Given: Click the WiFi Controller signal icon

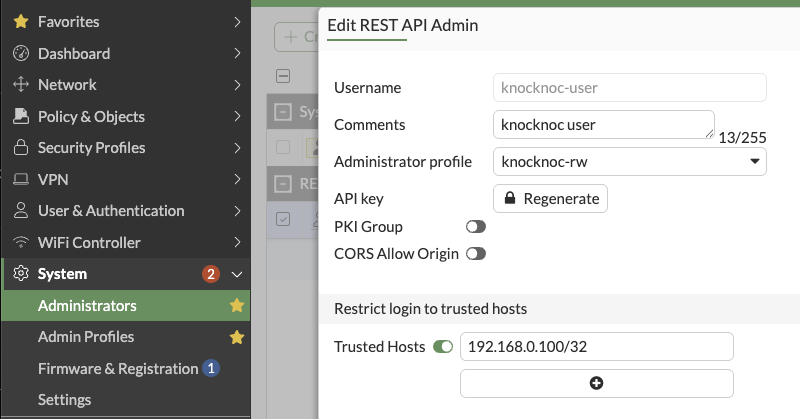Looking at the screenshot, I should pyautogui.click(x=20, y=243).
